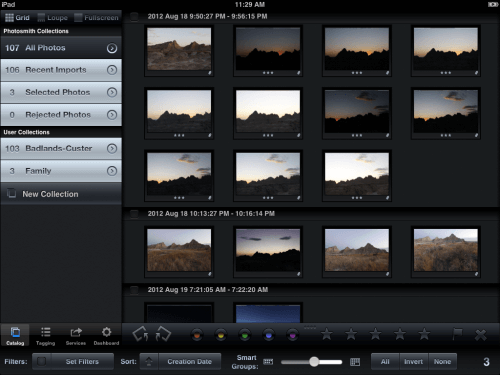Click the large Smart Groups grid icon
The width and height of the screenshot is (500, 375).
point(355,362)
